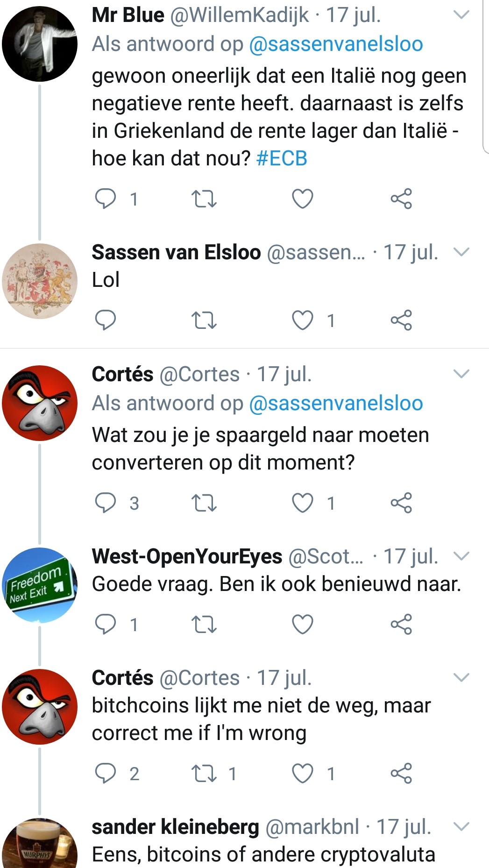
Task: Like Cortés' tweet about spaargeld converteren
Action: tap(302, 503)
